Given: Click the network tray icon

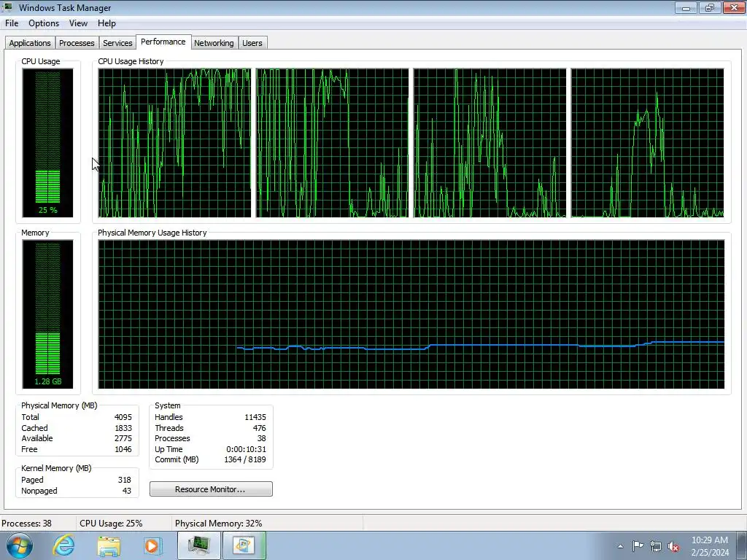Looking at the screenshot, I should (x=656, y=546).
